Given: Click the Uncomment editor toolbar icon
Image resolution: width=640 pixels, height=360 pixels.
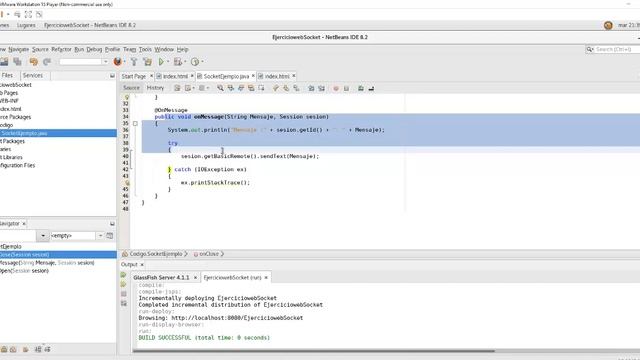Looking at the screenshot, I should click(371, 88).
